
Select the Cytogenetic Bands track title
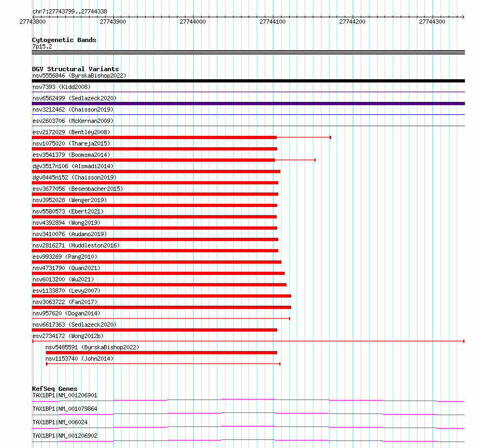64,40
